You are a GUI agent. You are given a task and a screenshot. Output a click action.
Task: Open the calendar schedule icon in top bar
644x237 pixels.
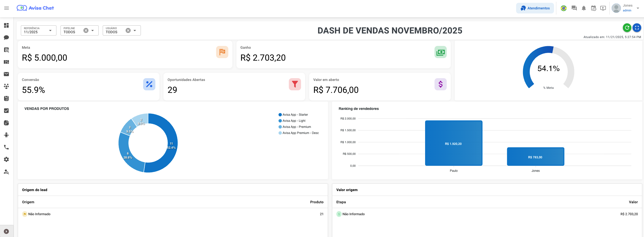(594, 8)
